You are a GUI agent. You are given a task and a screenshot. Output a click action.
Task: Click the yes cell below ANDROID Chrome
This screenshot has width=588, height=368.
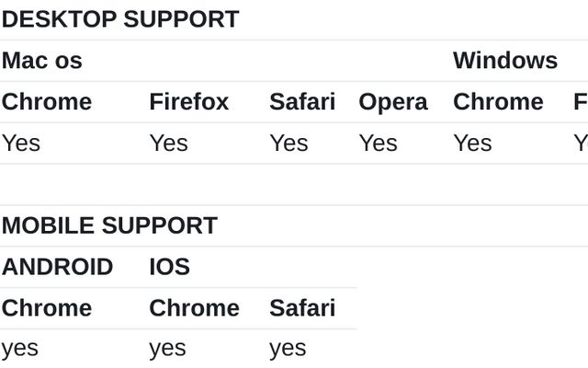coord(20,350)
